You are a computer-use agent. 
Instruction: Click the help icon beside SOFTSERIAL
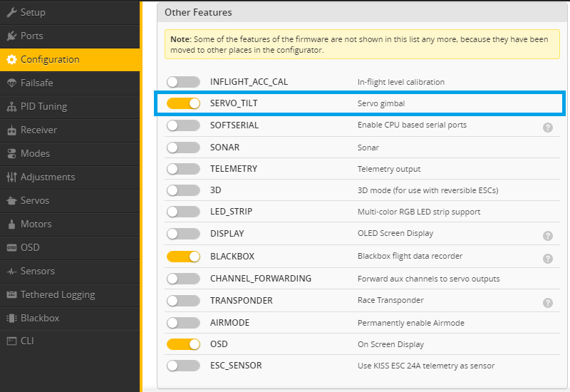pyautogui.click(x=547, y=127)
